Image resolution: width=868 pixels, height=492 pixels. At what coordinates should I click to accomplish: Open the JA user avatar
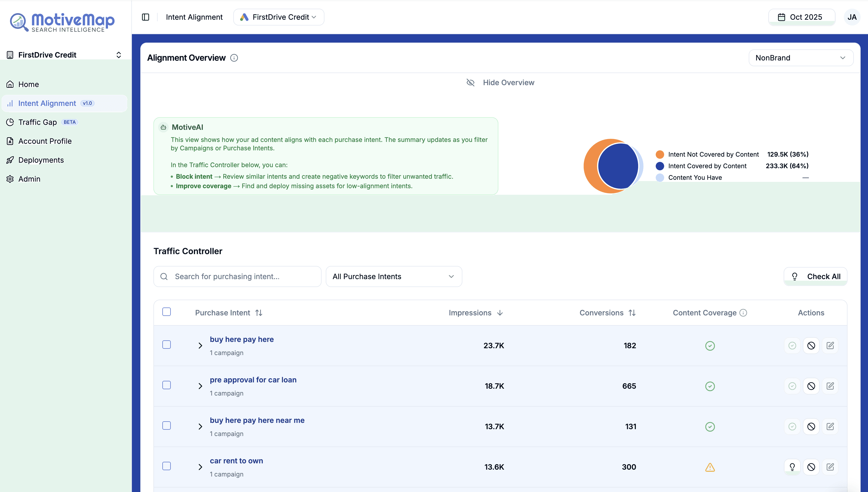852,17
